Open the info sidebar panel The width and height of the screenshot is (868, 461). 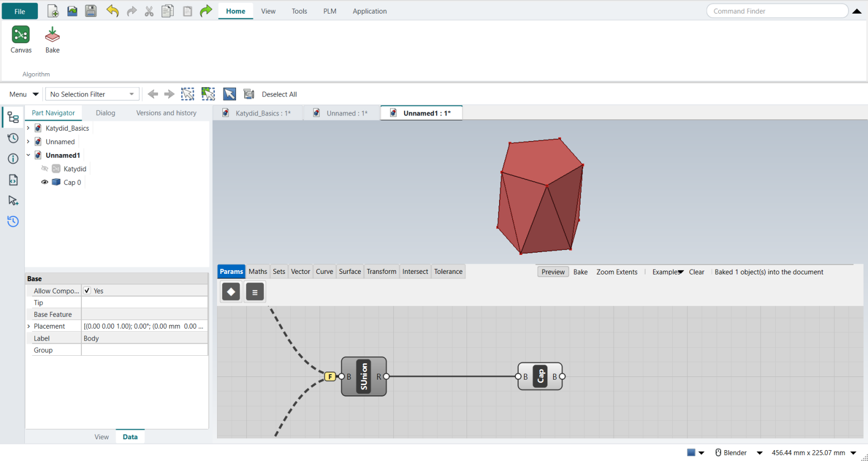point(13,159)
